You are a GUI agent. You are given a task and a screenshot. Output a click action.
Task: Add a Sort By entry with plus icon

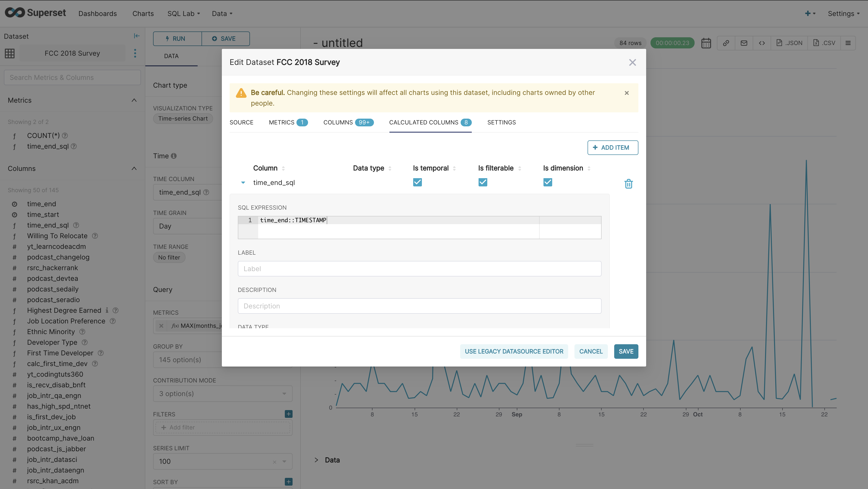(288, 481)
